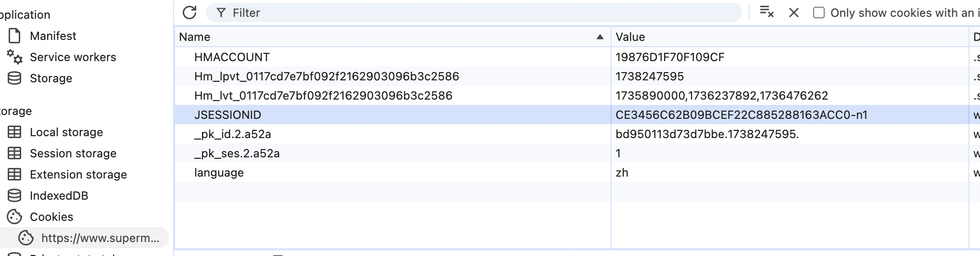
Task: Toggle the Only show cookies checkbox
Action: (818, 13)
